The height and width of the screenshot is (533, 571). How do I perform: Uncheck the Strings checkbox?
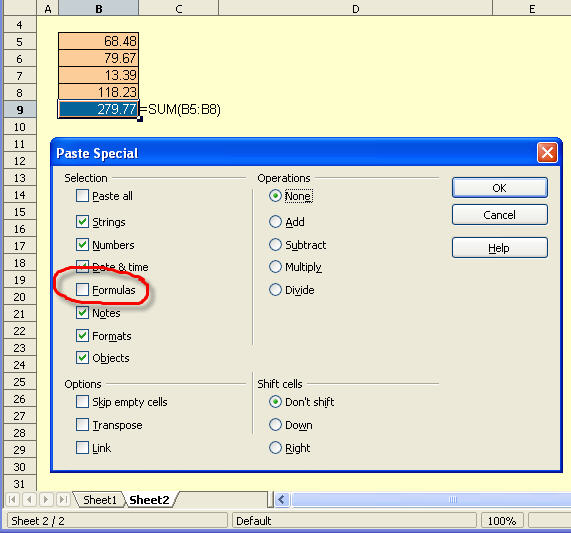82,221
